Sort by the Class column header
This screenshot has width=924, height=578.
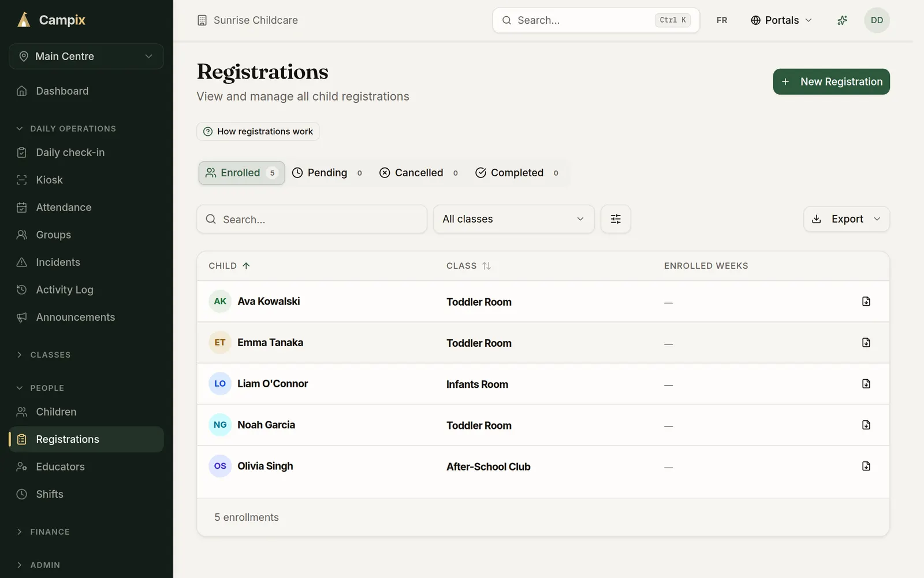tap(468, 266)
